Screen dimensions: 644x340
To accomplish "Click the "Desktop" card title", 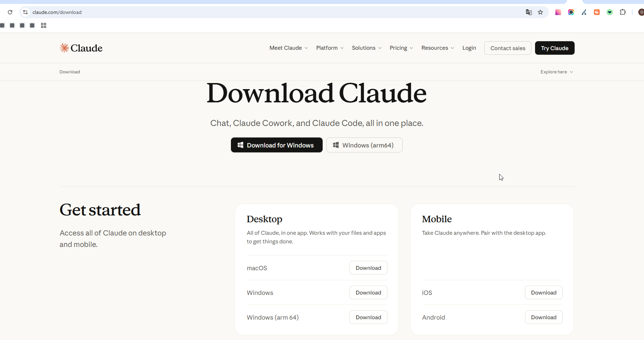I will (264, 219).
